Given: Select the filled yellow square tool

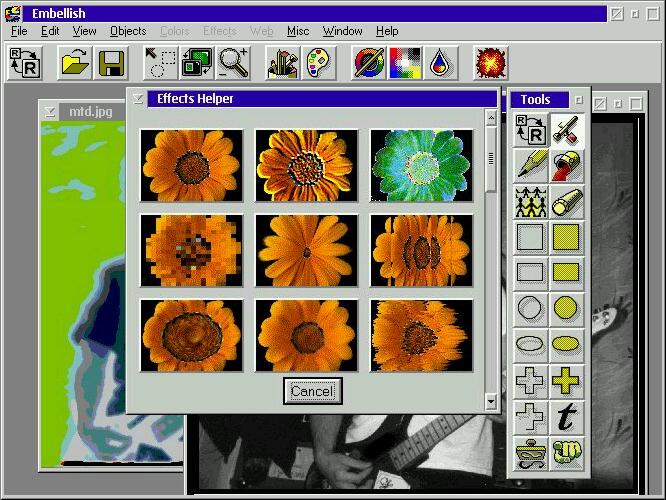Looking at the screenshot, I should point(567,237).
